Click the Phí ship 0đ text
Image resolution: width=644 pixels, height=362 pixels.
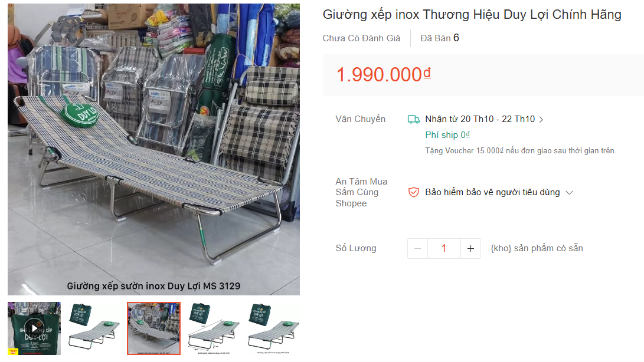[x=447, y=135]
